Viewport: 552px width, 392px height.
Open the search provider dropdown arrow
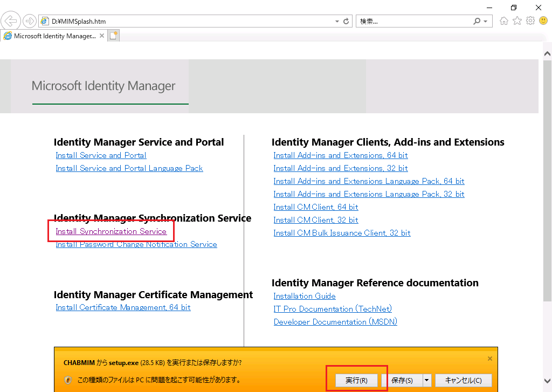click(486, 22)
